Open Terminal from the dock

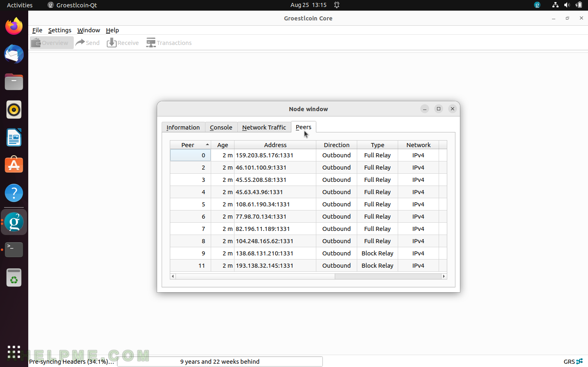14,250
